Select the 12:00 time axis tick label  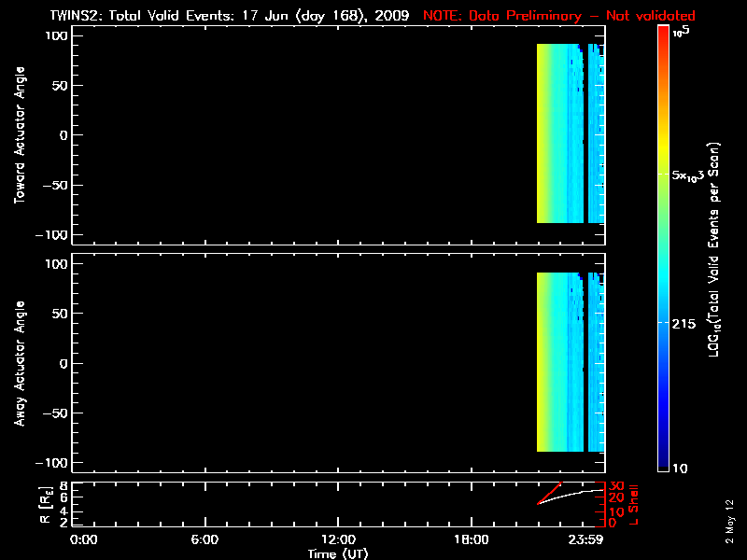click(x=337, y=539)
